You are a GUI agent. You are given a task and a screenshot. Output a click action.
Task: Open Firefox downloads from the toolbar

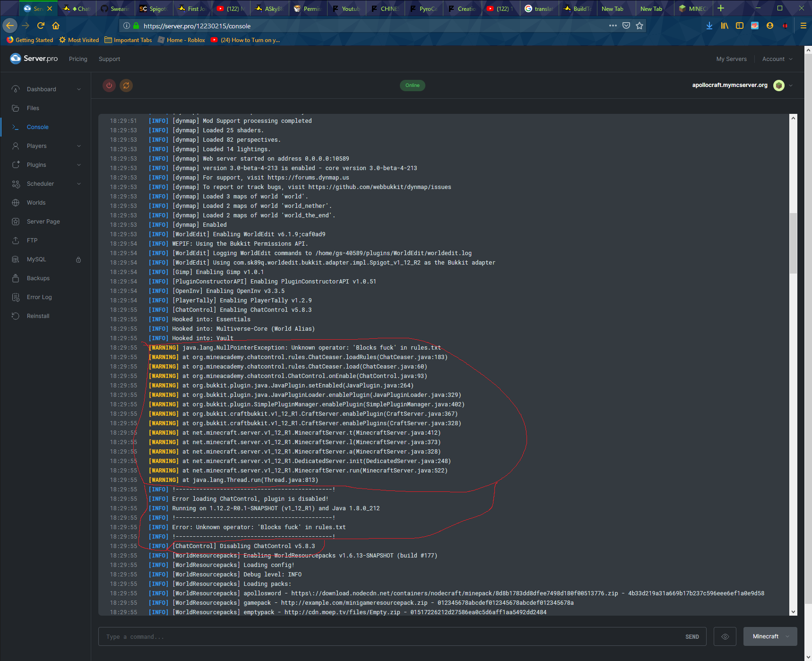click(x=709, y=26)
